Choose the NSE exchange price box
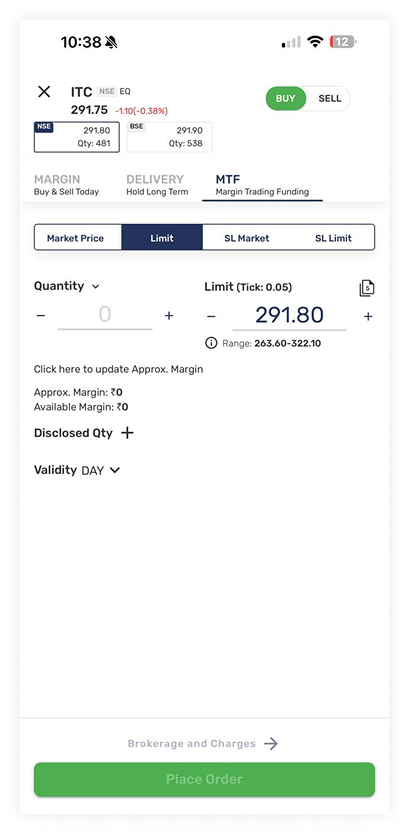This screenshot has width=409, height=834. click(77, 137)
